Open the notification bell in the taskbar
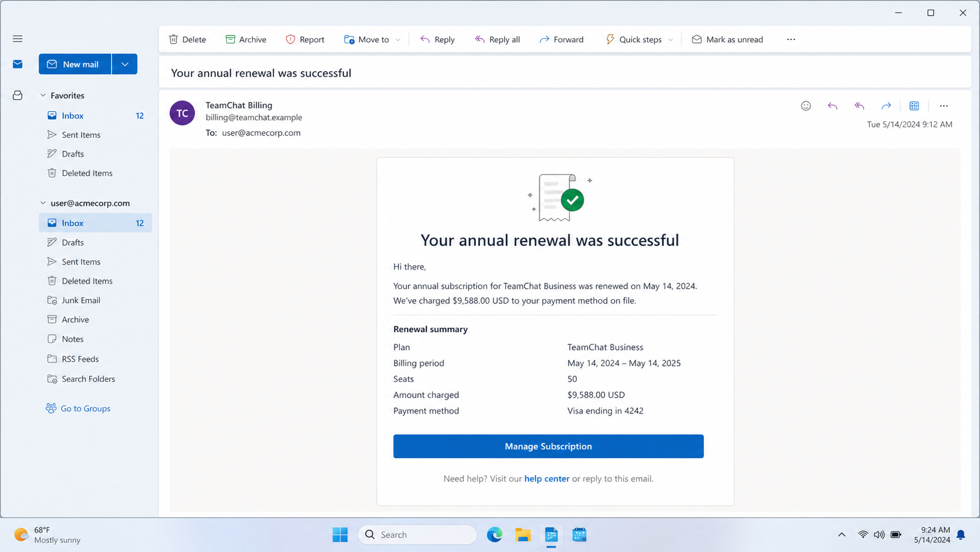The height and width of the screenshot is (552, 980). click(x=961, y=534)
